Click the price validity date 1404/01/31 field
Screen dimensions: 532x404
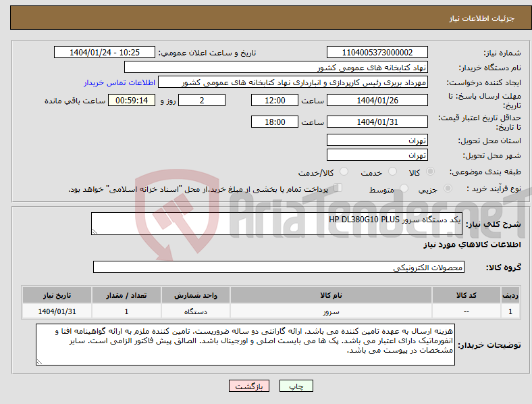[x=377, y=122]
